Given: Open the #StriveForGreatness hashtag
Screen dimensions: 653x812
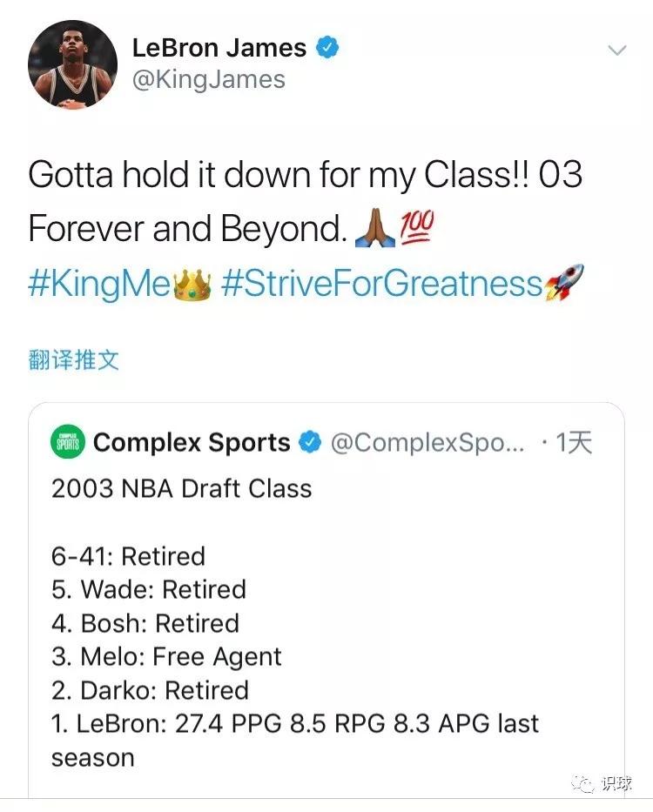Looking at the screenshot, I should (381, 284).
